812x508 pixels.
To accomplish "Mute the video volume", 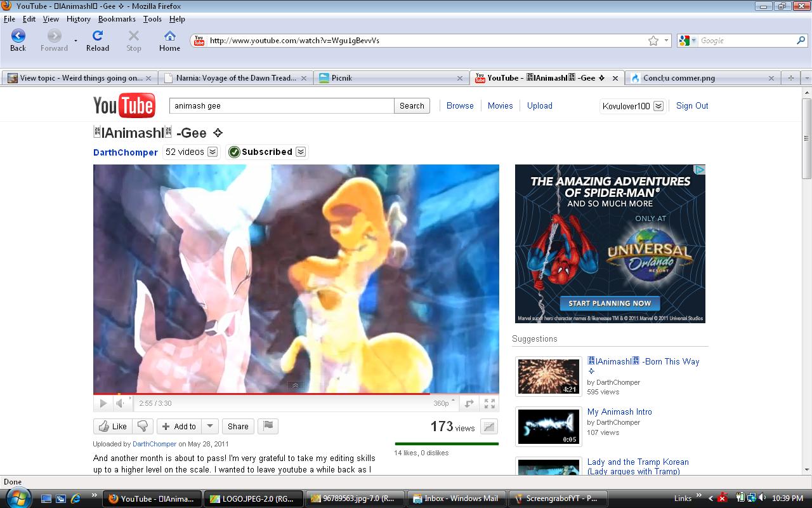I will 120,403.
